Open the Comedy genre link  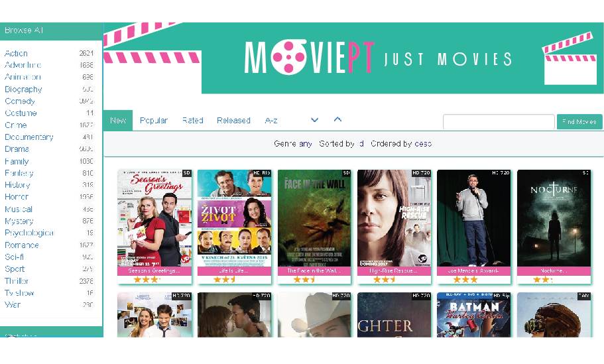pyautogui.click(x=20, y=101)
